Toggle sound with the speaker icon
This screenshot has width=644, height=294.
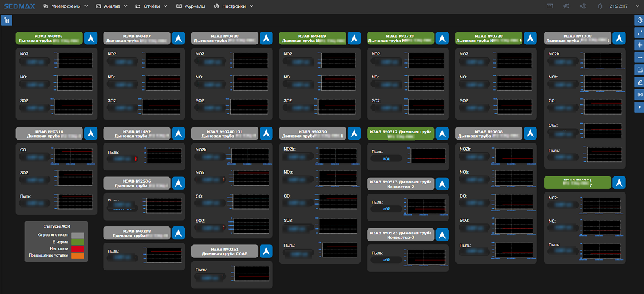583,6
